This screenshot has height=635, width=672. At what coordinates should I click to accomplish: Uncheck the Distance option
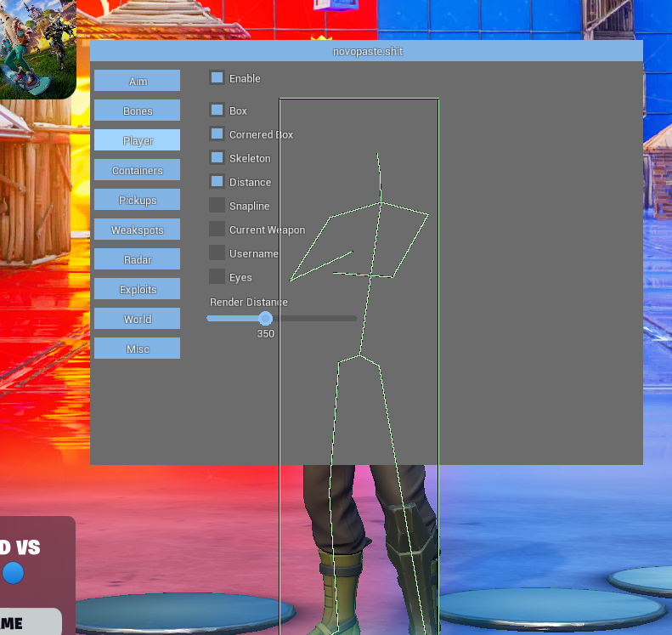[x=217, y=182]
